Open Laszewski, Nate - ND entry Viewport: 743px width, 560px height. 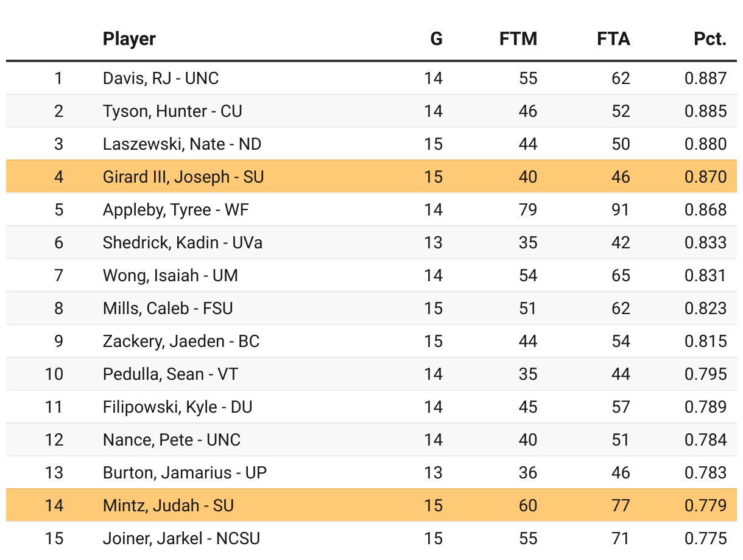[x=182, y=144]
